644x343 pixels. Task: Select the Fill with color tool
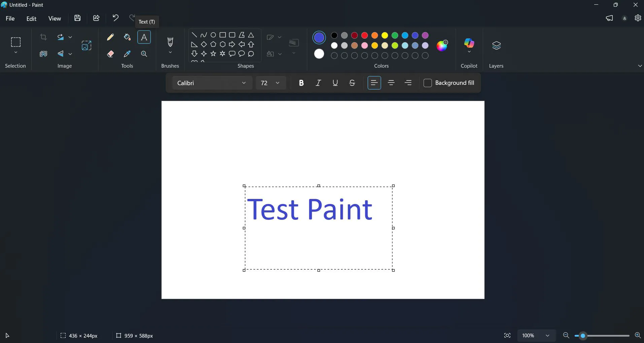[127, 37]
